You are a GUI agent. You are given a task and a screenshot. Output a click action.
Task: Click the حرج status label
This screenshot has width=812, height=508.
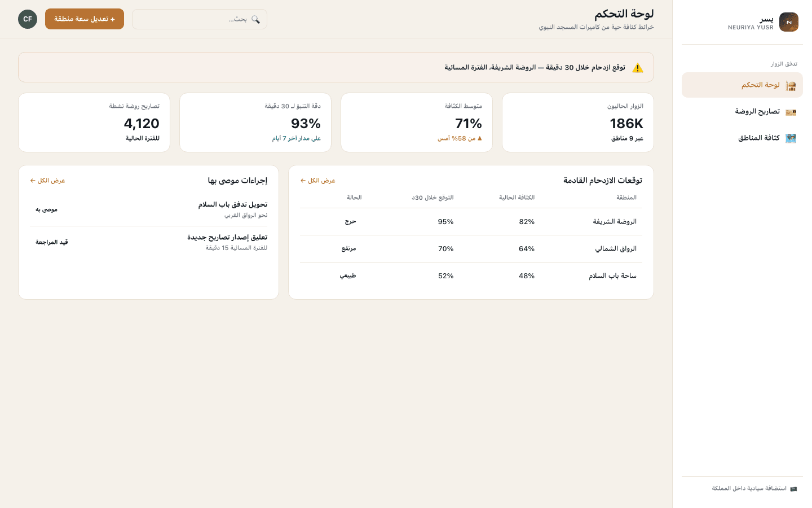[350, 222]
